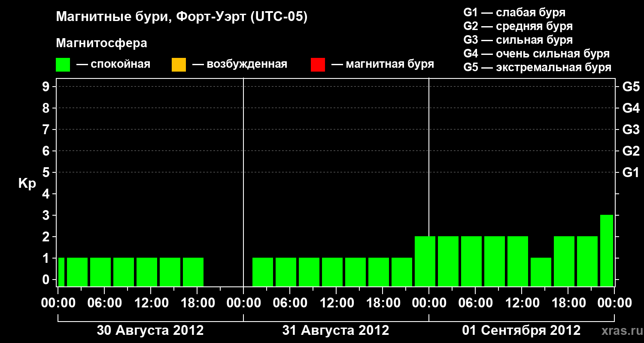Image resolution: width=644 pixels, height=343 pixels.
Task: Click the tallest Kp 3 bar on 01 September
Action: click(607, 250)
